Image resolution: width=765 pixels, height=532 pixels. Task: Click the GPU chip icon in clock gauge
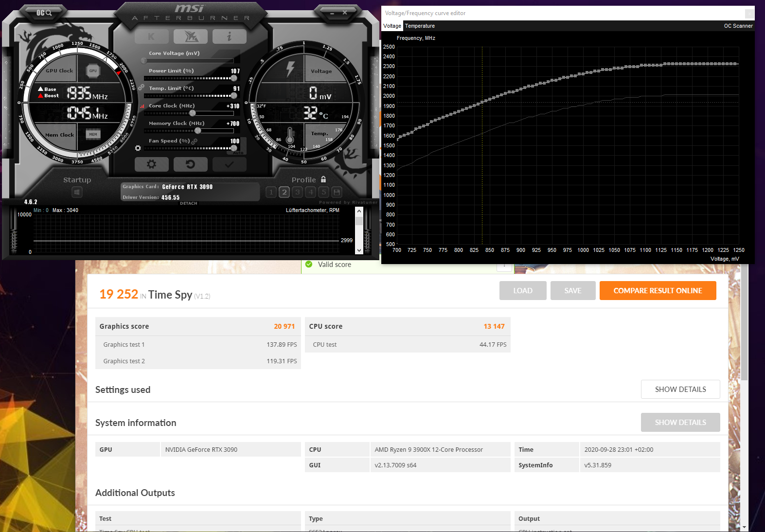93,71
